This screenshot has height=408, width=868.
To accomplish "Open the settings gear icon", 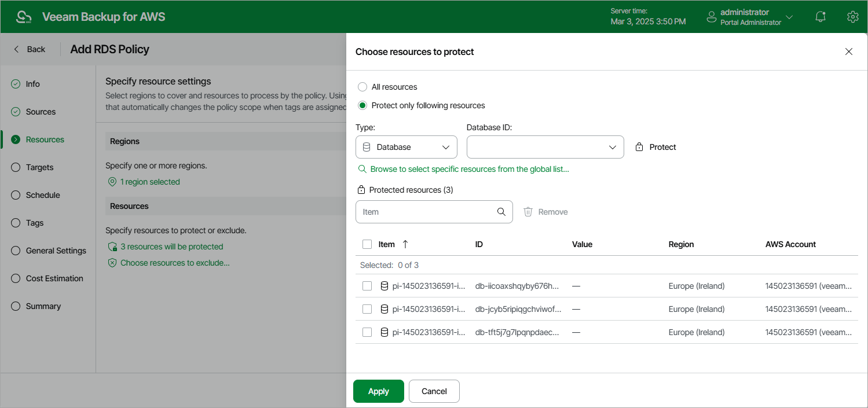I will point(852,17).
